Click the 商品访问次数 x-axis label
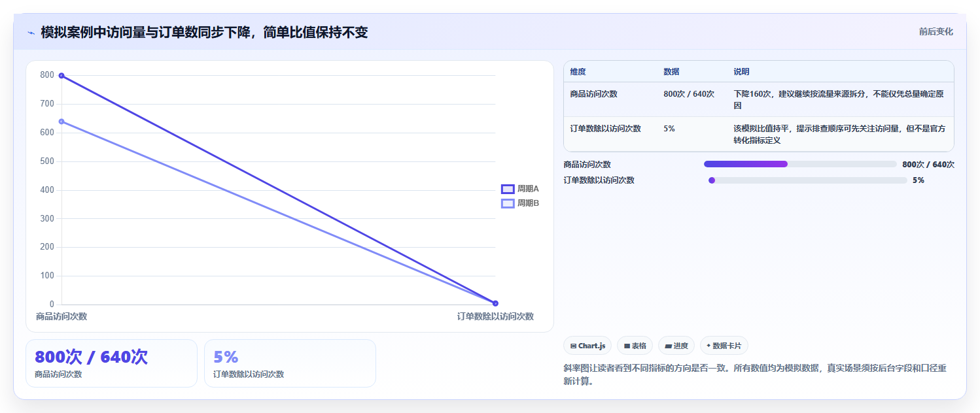This screenshot has height=413, width=980. pos(61,316)
